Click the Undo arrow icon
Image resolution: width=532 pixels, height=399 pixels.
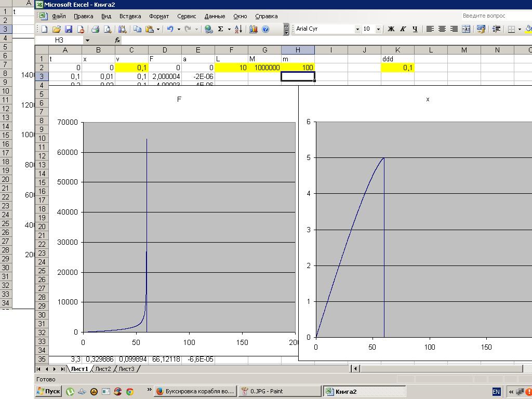click(x=170, y=29)
